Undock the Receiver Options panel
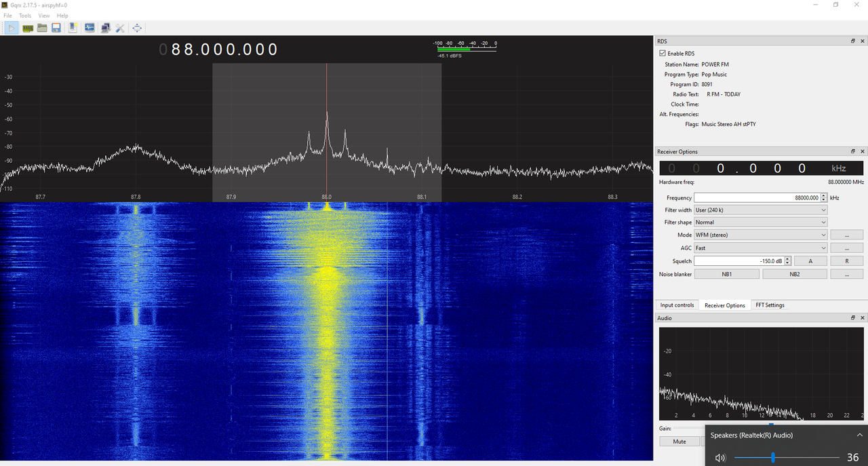 point(853,151)
